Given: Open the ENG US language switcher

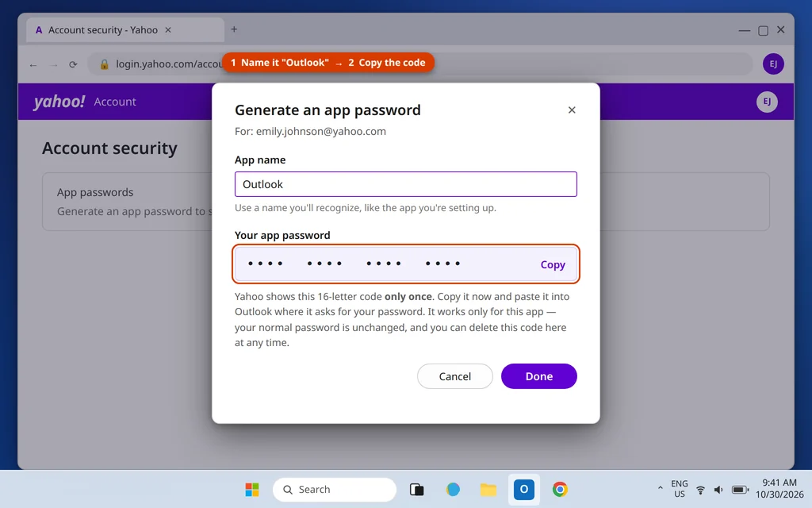Looking at the screenshot, I should pos(680,489).
